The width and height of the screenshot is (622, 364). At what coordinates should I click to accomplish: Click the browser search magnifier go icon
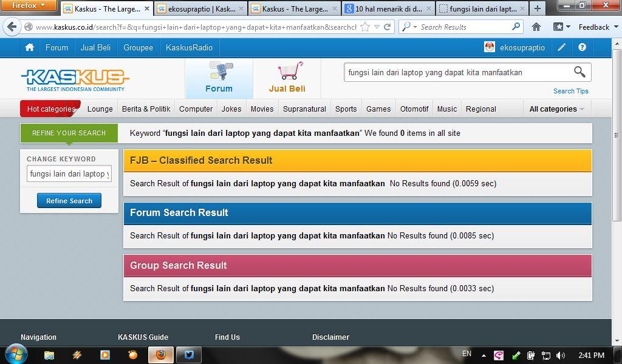(x=516, y=27)
